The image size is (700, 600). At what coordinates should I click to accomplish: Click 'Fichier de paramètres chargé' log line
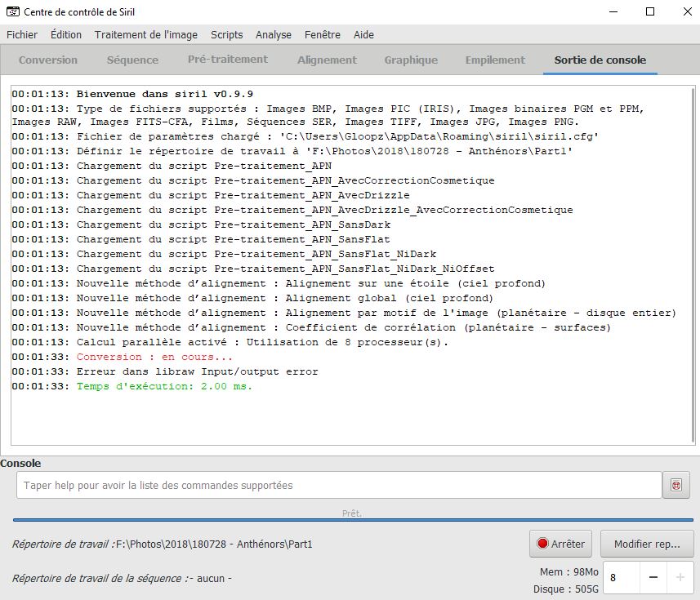pyautogui.click(x=305, y=136)
